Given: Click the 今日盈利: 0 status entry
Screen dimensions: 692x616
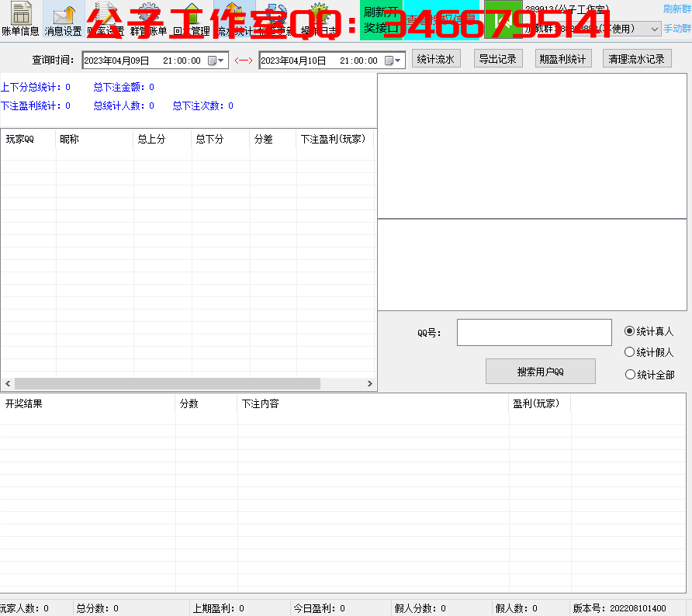Looking at the screenshot, I should pos(320,608).
